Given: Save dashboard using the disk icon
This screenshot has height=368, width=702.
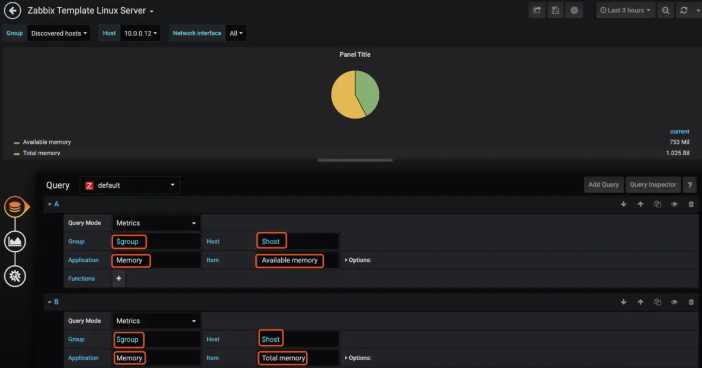Looking at the screenshot, I should (x=556, y=10).
